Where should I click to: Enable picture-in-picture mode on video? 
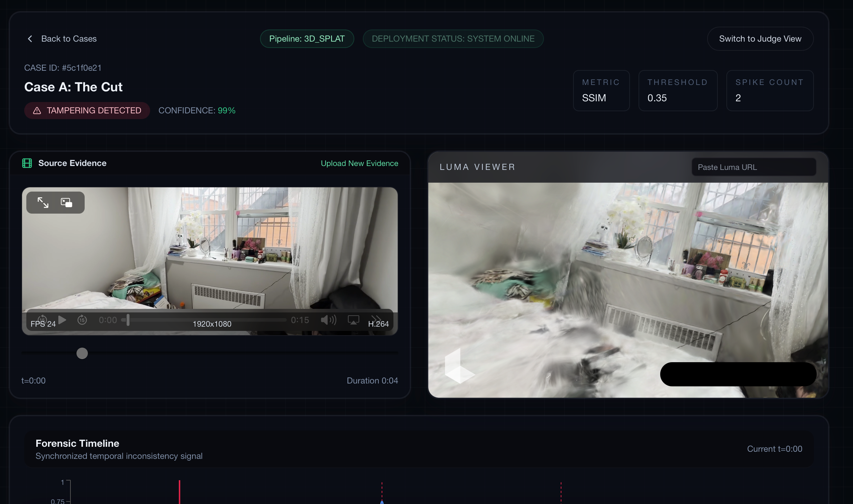[x=67, y=203]
